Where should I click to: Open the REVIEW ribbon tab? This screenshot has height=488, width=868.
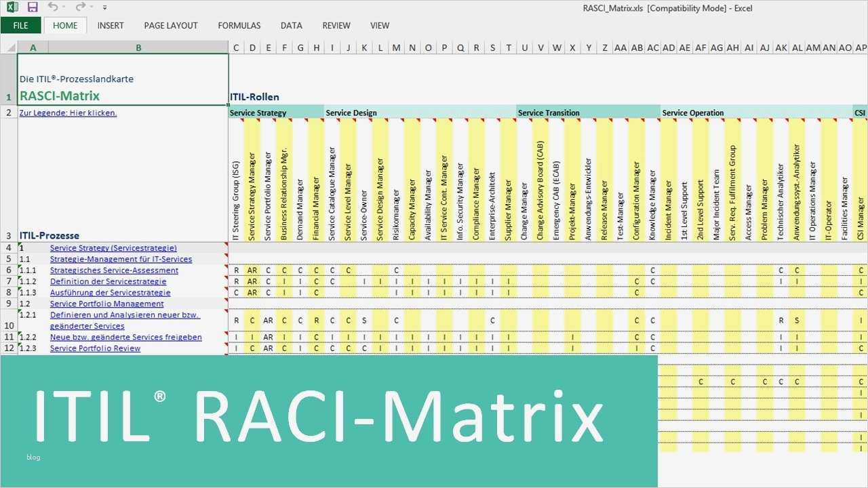click(336, 26)
